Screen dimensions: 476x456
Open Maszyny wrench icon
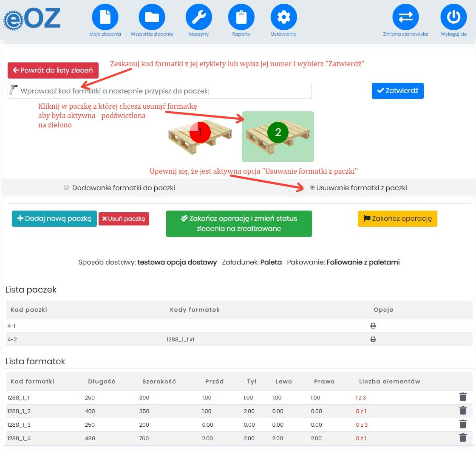198,17
